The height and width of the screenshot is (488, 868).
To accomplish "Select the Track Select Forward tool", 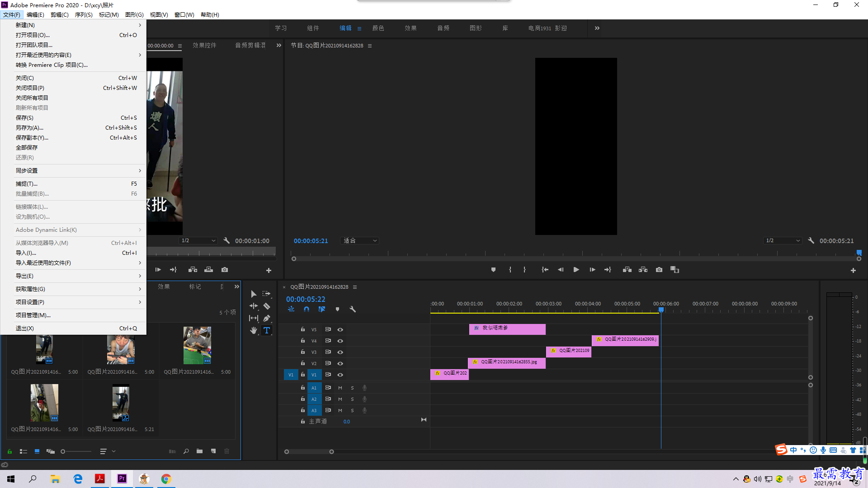I will [x=267, y=294].
